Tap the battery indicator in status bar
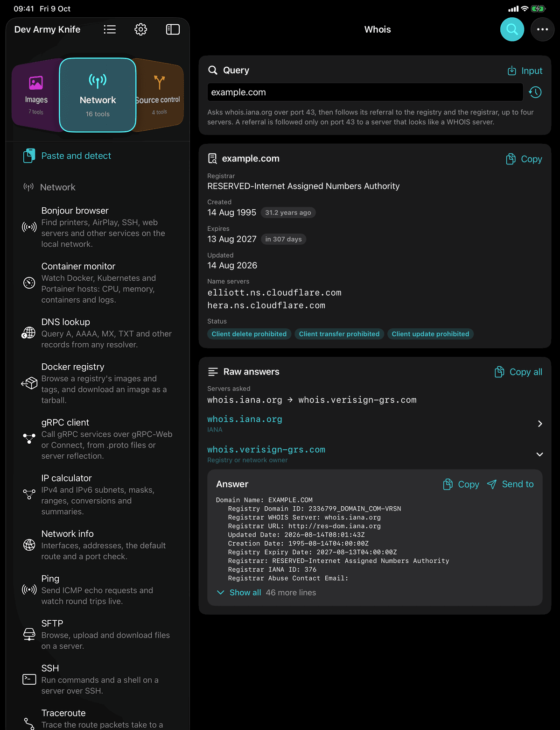560x730 pixels. 538,9
